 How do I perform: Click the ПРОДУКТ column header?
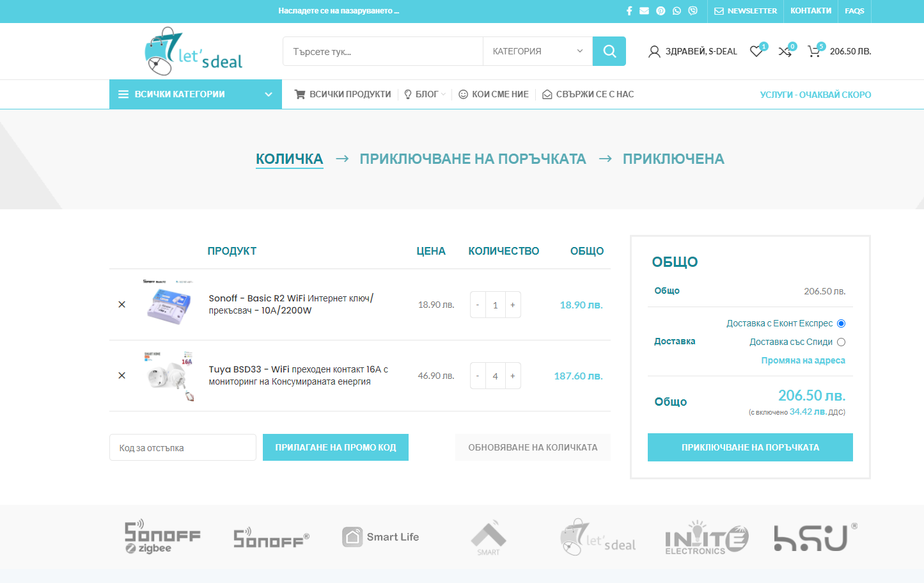(232, 251)
